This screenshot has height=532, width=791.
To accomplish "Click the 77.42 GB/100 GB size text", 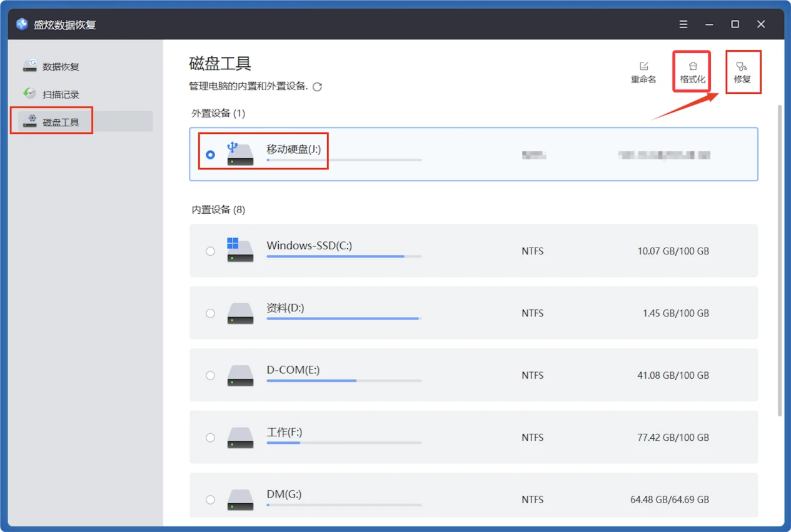I will click(x=673, y=438).
